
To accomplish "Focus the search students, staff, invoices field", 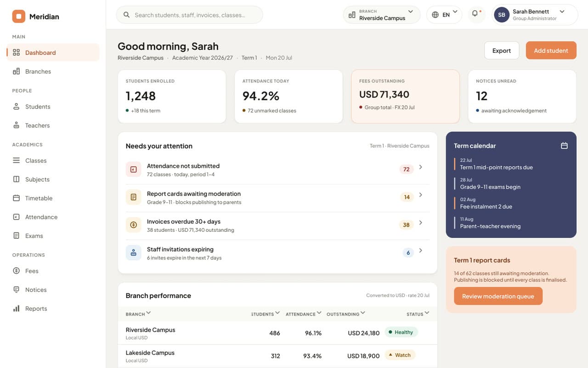I will click(189, 15).
